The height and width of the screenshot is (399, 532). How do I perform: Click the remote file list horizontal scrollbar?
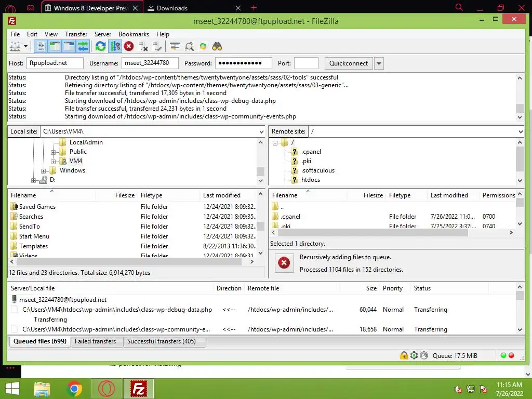373,232
